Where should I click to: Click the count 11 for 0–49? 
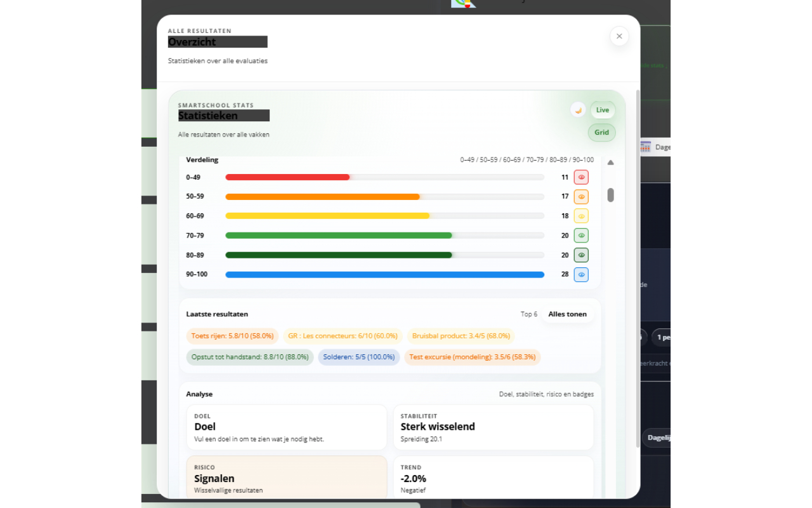[x=565, y=177]
